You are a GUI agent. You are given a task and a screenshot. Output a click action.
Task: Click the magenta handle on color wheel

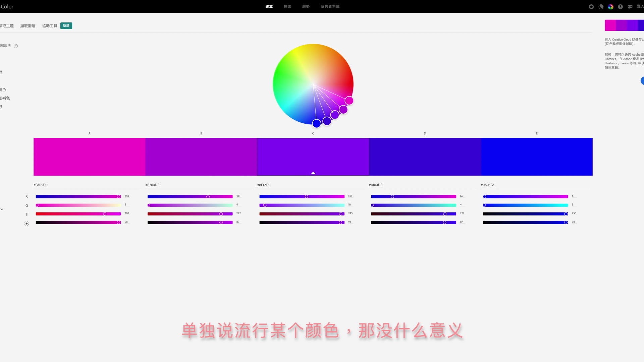point(349,101)
